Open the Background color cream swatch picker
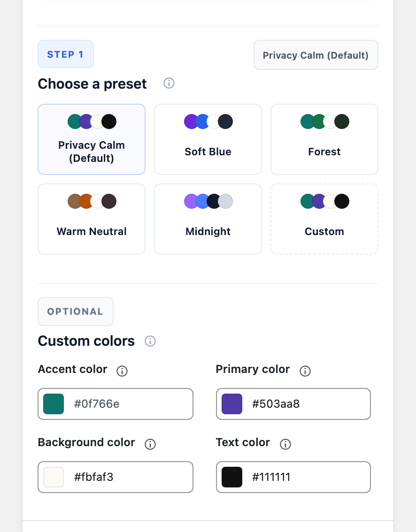 point(54,477)
